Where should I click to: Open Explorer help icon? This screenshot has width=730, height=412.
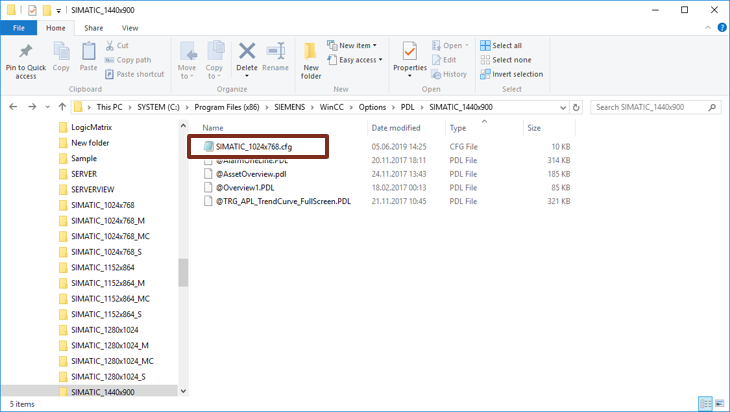(x=722, y=28)
